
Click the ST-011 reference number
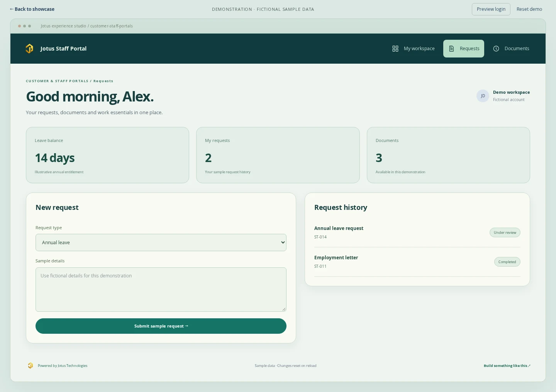pyautogui.click(x=320, y=267)
